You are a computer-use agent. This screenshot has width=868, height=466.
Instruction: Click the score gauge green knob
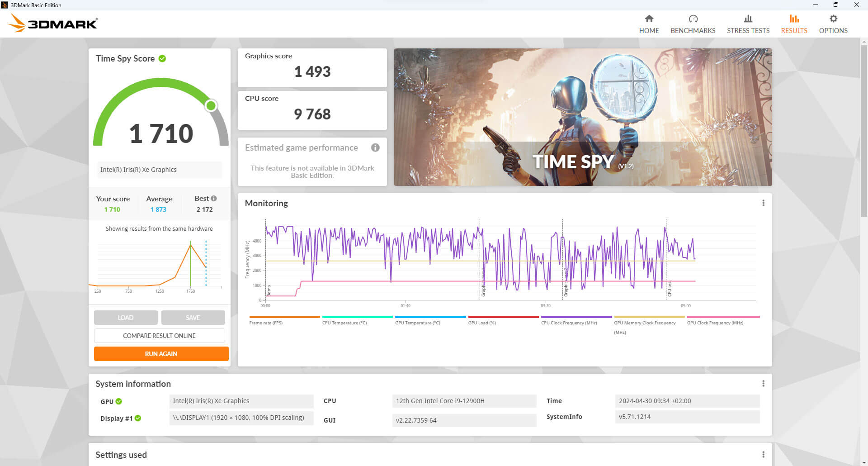click(211, 106)
